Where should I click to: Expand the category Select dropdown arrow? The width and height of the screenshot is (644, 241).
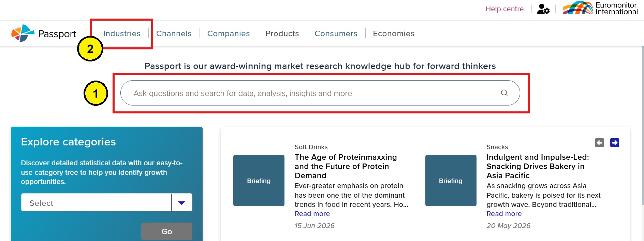[x=182, y=203]
